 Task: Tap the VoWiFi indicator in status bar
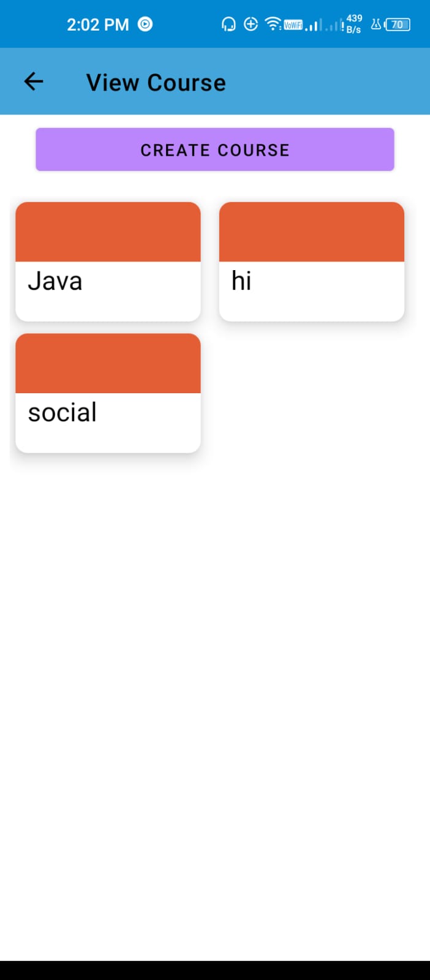pos(293,25)
